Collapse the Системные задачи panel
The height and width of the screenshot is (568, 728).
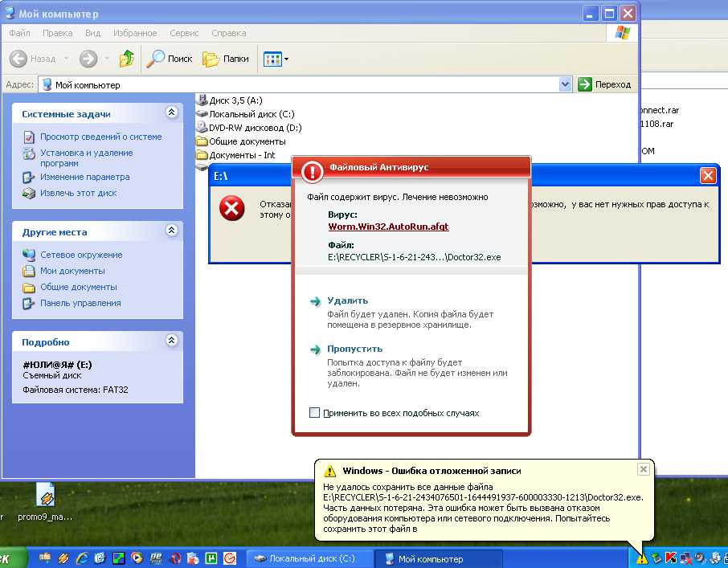pos(172,112)
